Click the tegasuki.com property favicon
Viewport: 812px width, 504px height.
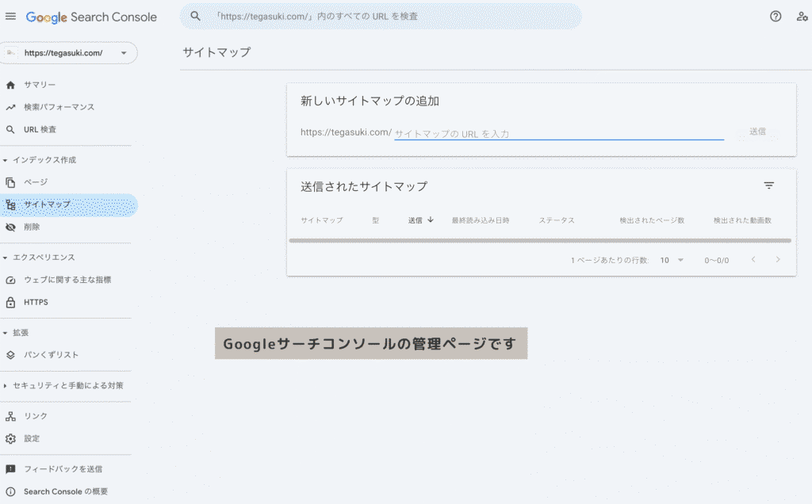11,53
